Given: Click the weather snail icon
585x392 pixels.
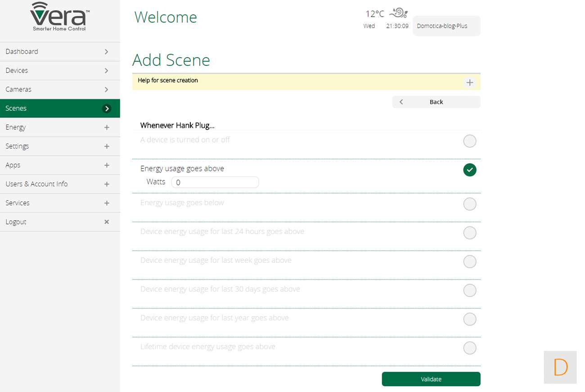Looking at the screenshot, I should [398, 13].
